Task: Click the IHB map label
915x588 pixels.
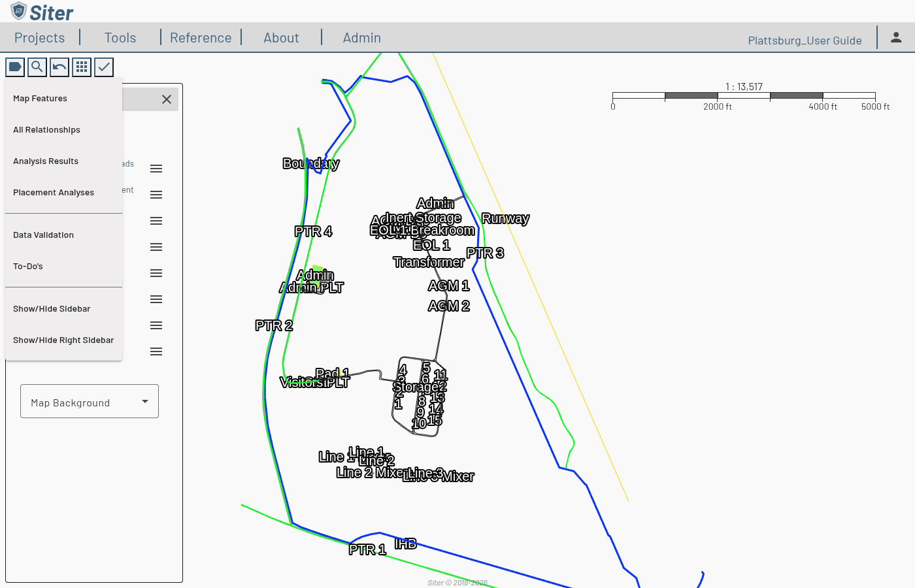Action: pyautogui.click(x=406, y=544)
